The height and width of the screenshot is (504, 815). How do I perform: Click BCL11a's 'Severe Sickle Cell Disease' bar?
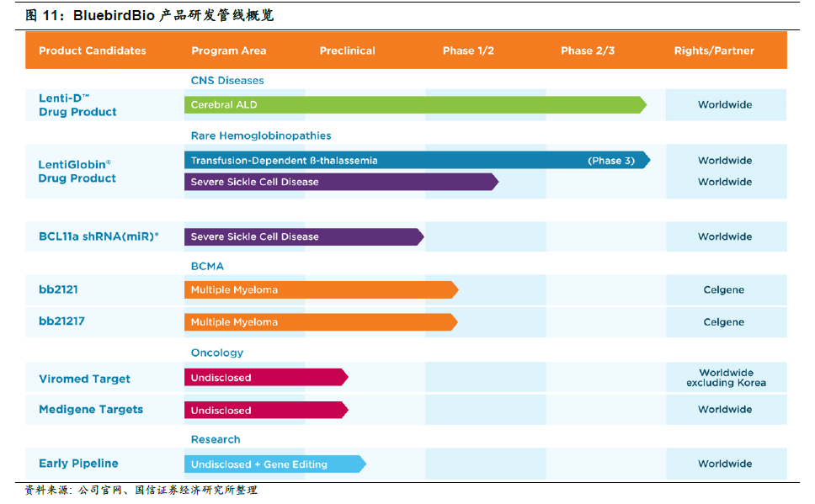(304, 237)
